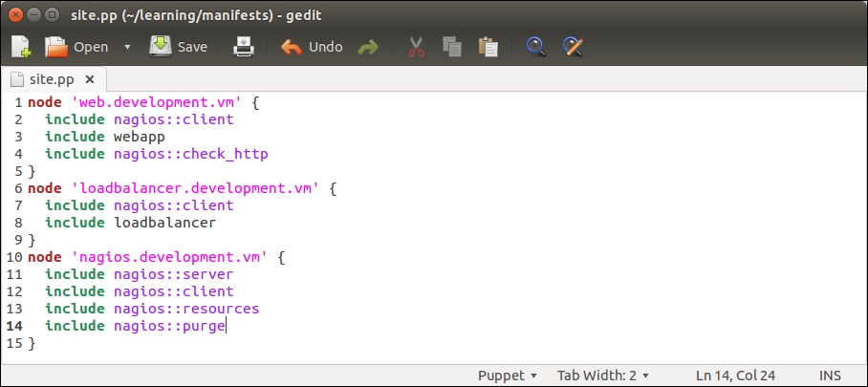Click the Copy icon
The width and height of the screenshot is (868, 387).
[451, 47]
